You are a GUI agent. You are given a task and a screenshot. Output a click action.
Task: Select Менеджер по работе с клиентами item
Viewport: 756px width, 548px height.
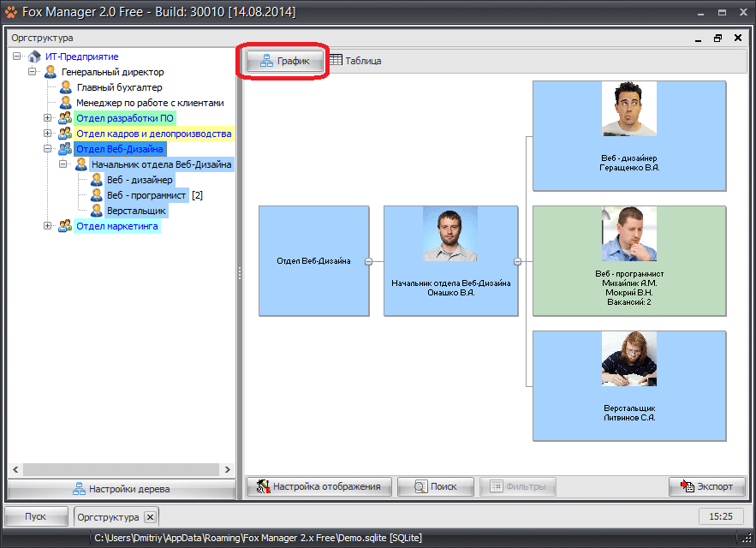pyautogui.click(x=150, y=103)
